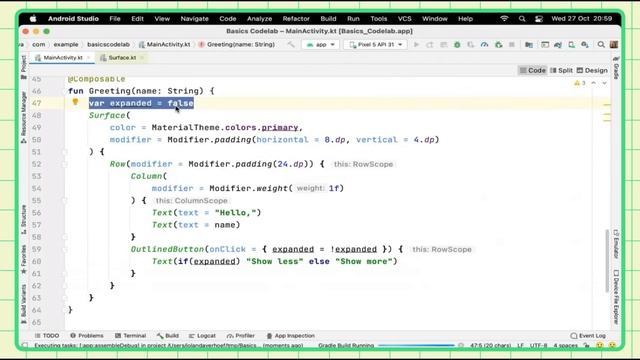Switch editor to Design view
This screenshot has height=360, width=640.
[x=592, y=70]
